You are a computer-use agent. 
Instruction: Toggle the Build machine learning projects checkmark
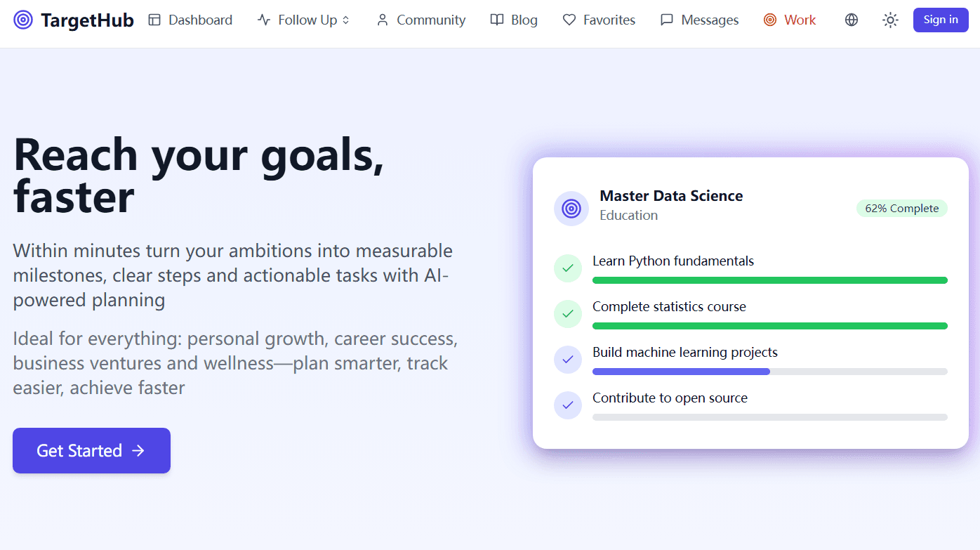pos(568,360)
